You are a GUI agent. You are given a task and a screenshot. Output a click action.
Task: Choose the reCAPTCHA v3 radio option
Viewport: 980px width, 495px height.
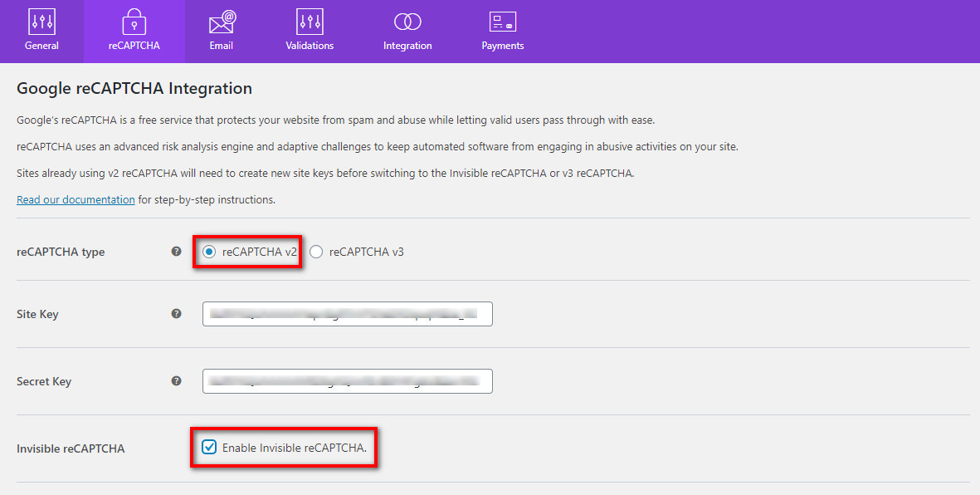[316, 252]
